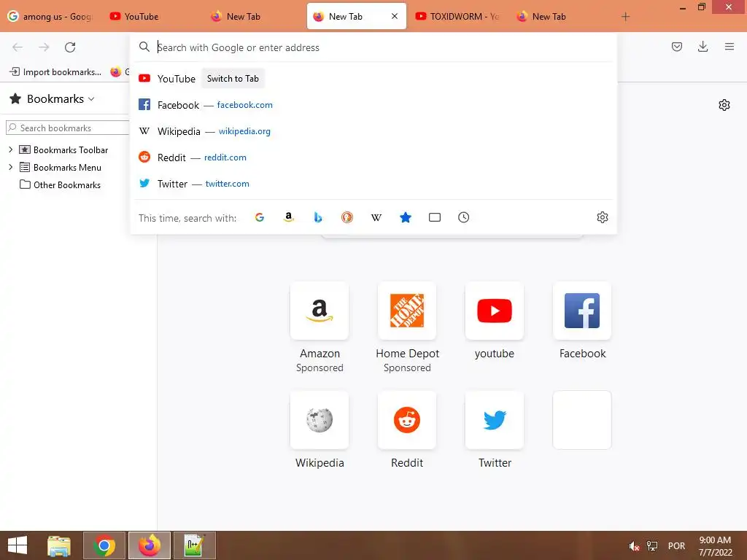Viewport: 747px width, 560px height.
Task: Click the network tray icon
Action: coord(651,546)
